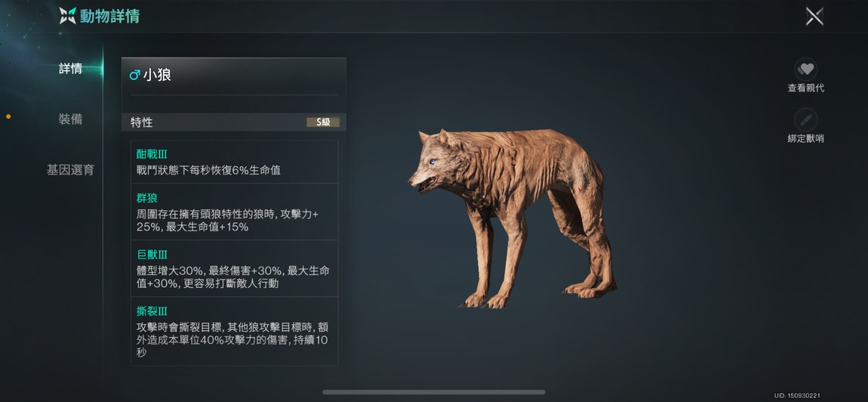Click the wolf 3D model preview

click(512, 218)
